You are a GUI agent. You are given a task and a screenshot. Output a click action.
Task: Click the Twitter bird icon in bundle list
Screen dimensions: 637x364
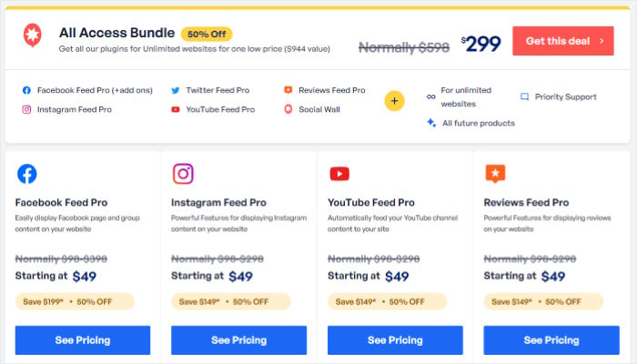coord(176,91)
